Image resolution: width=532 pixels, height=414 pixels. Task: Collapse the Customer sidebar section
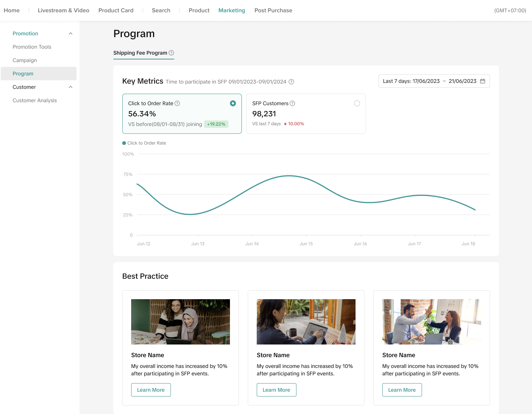click(71, 87)
